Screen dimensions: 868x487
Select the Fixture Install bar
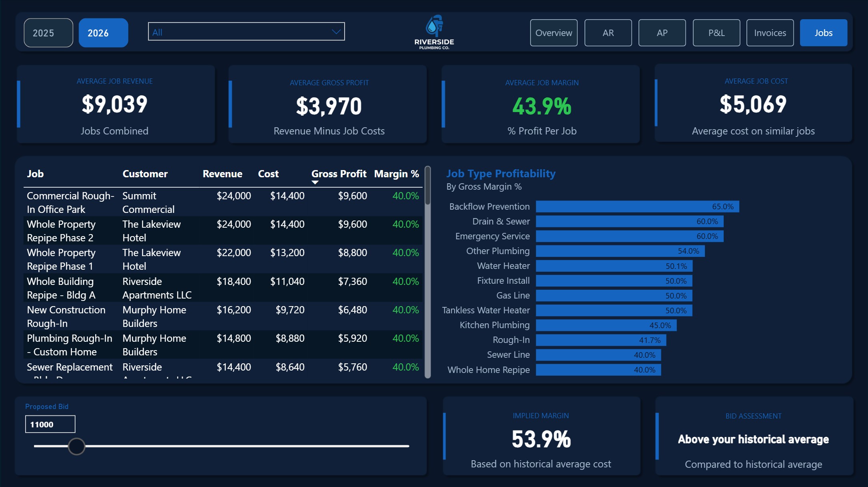(x=614, y=281)
